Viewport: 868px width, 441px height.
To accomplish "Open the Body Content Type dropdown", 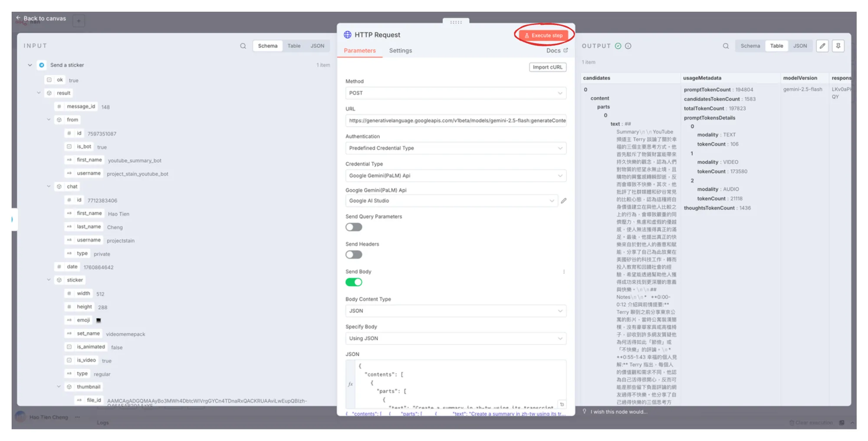I will (455, 311).
